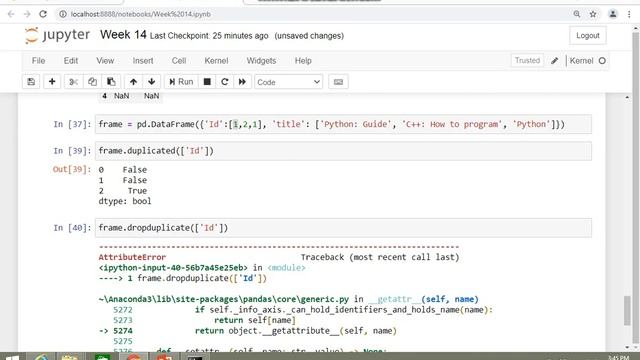Click the pencil edit mode icon
This screenshot has height=360, width=640.
click(x=554, y=61)
